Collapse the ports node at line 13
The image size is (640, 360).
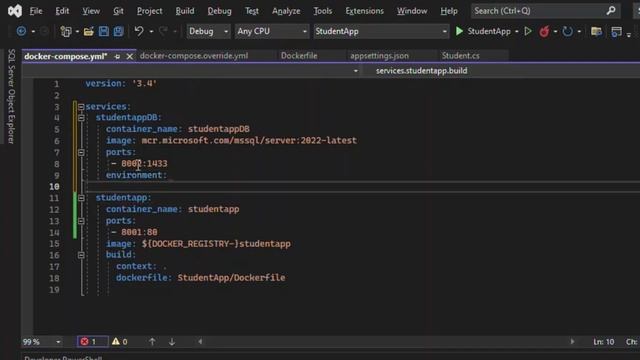(81, 221)
